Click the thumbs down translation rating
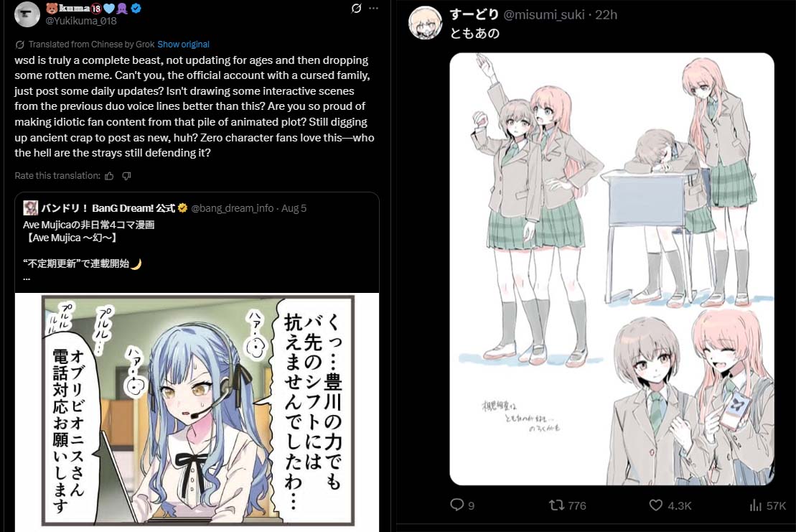 pyautogui.click(x=126, y=176)
